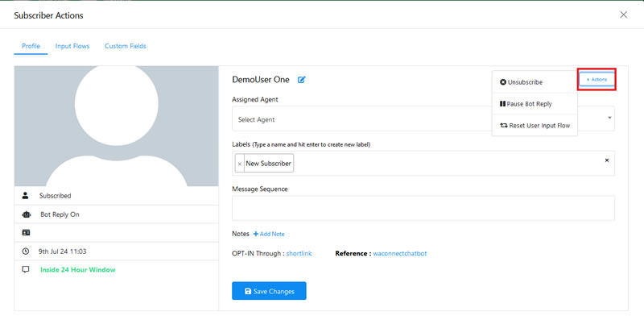Click the Add Note link
Viewport: 644px width, 316px height.
click(x=269, y=234)
